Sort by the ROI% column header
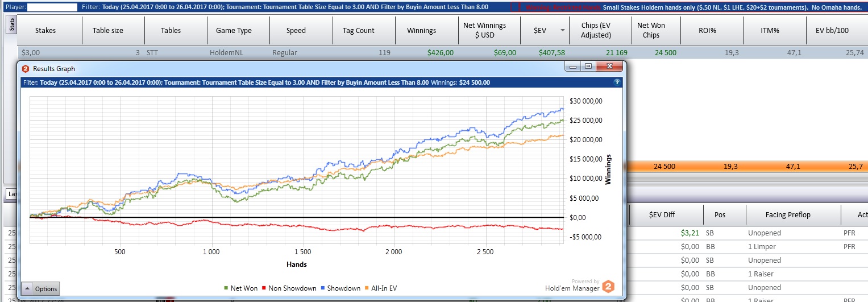Image resolution: width=868 pixels, height=302 pixels. click(x=713, y=31)
